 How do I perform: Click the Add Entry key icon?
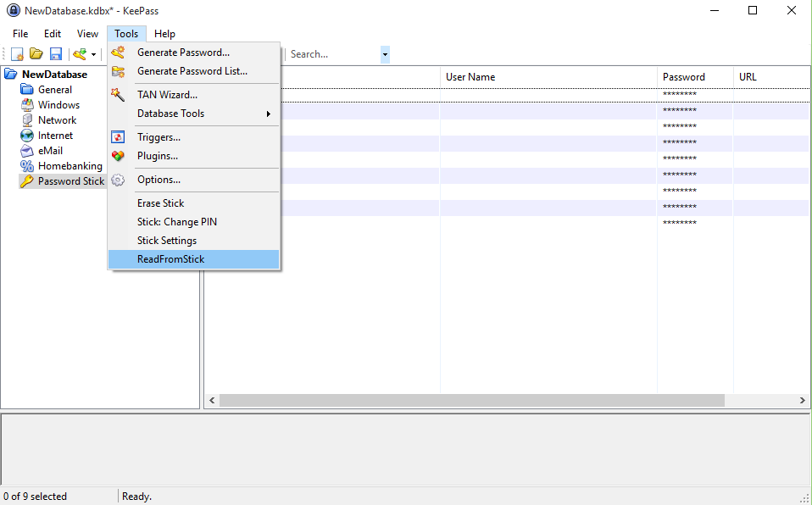click(x=80, y=54)
